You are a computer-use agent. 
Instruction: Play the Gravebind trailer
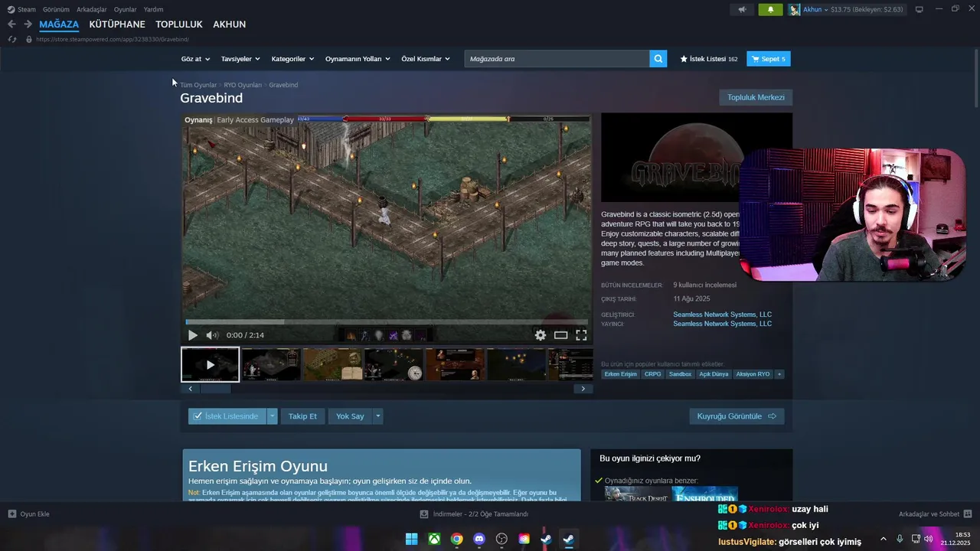coord(192,335)
